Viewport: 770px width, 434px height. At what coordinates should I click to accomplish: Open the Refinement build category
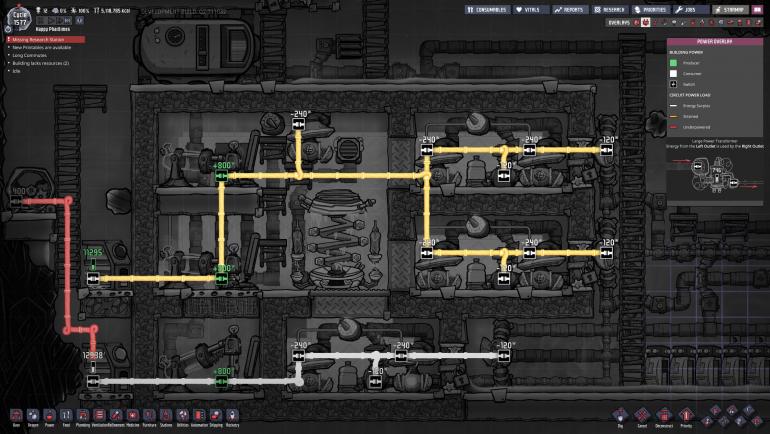116,416
